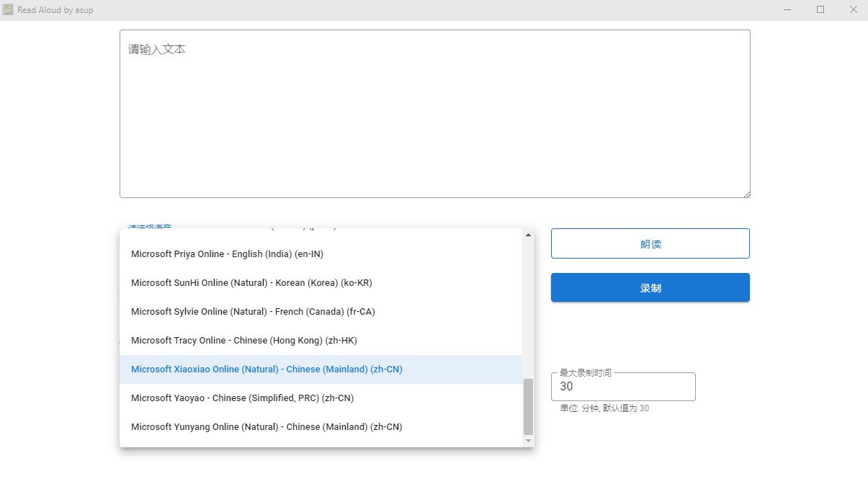Click the Read Aloud app icon in title bar
This screenshot has width=868, height=502.
click(x=8, y=10)
